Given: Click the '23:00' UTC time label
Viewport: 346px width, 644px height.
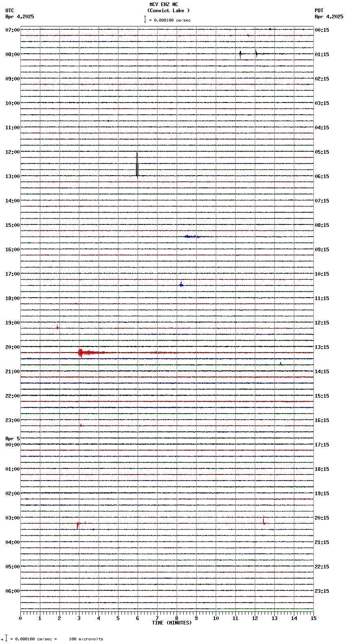Looking at the screenshot, I should point(13,420).
